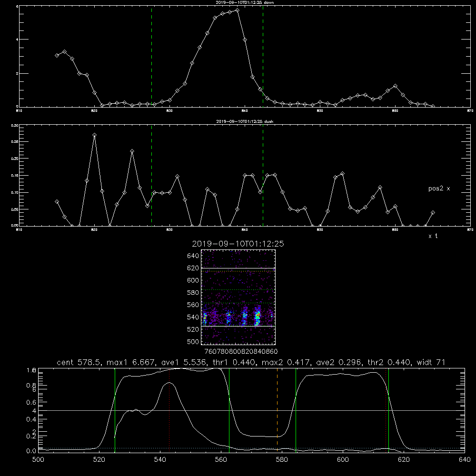
Task: Click the right green dashed marker in dusk plot
Action: point(263,176)
